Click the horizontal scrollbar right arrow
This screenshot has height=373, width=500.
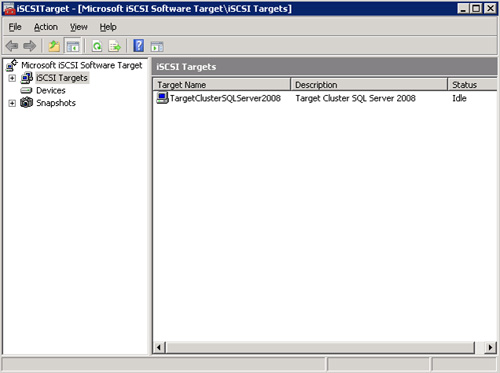490,348
